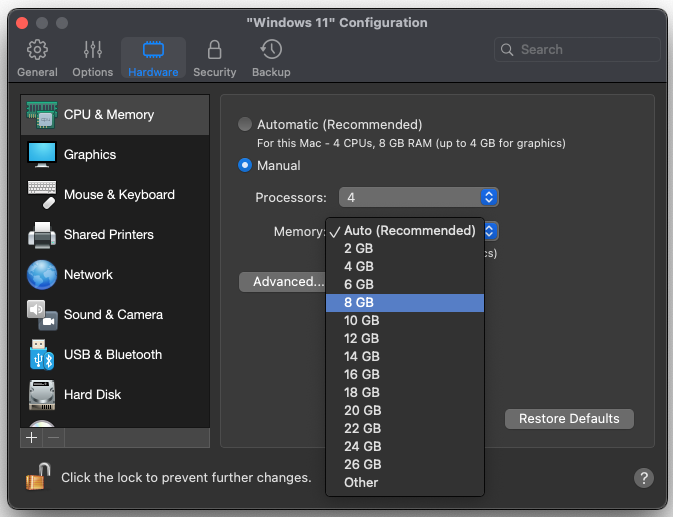673x517 pixels.
Task: Switch to the General tab label
Action: click(37, 72)
